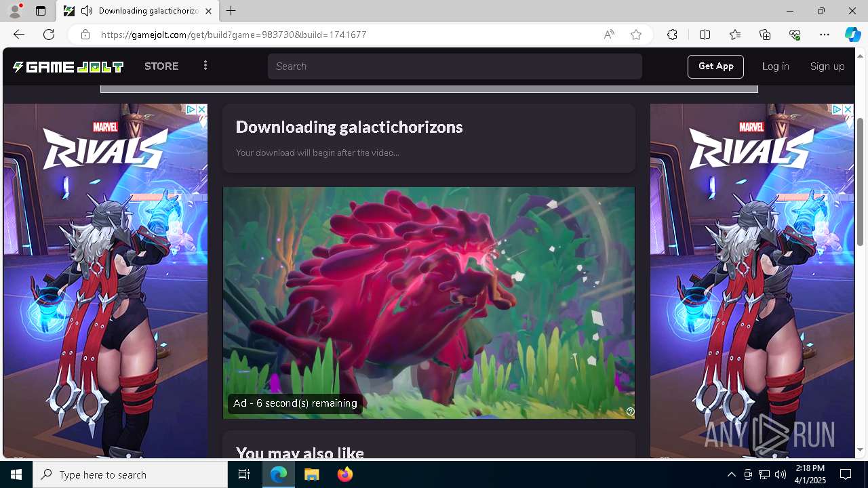Image resolution: width=868 pixels, height=488 pixels.
Task: Open the network status tray icon
Action: tap(764, 474)
